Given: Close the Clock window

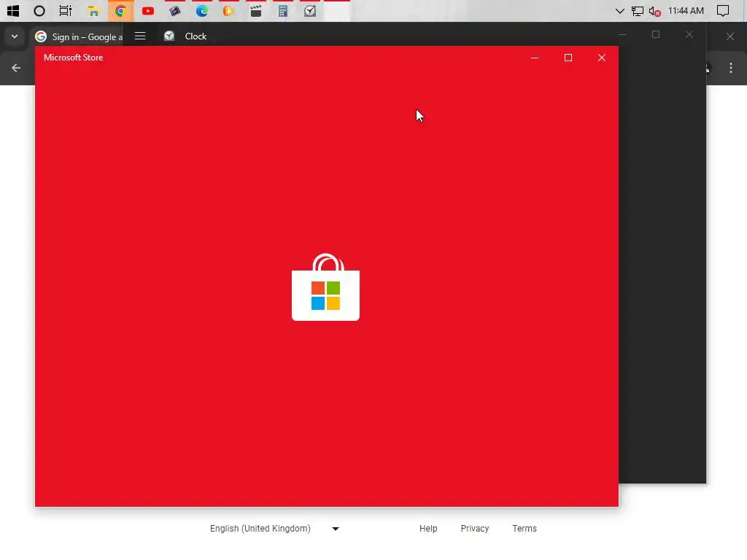Looking at the screenshot, I should pos(689,34).
